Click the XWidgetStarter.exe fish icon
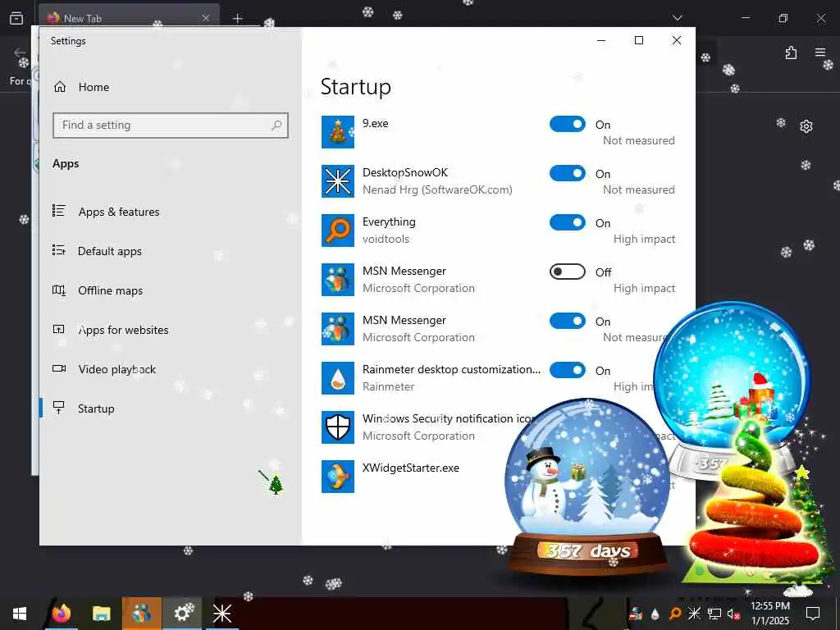The width and height of the screenshot is (840, 630). click(x=337, y=477)
